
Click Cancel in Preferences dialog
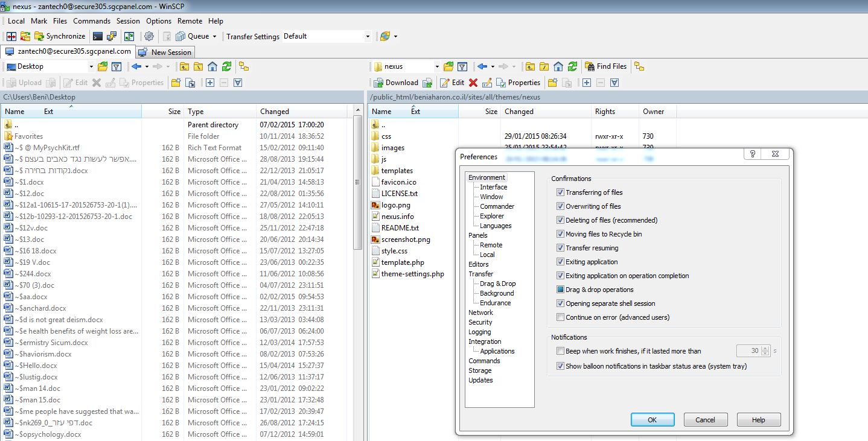point(705,420)
